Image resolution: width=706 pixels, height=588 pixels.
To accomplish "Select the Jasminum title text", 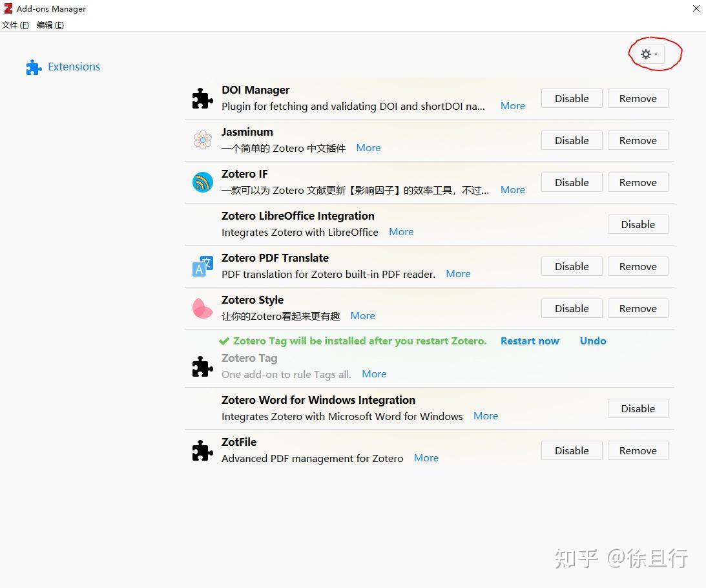I will 247,132.
